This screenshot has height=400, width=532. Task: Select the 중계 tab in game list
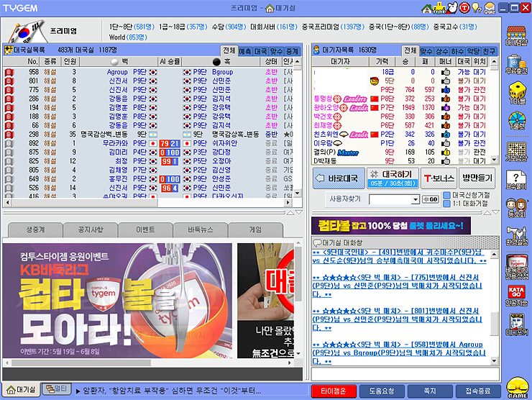tap(293, 51)
